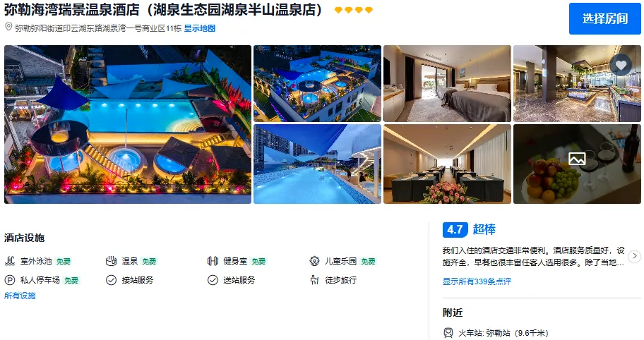
Task: Open the hotel bedroom photo thumbnail
Action: (447, 83)
